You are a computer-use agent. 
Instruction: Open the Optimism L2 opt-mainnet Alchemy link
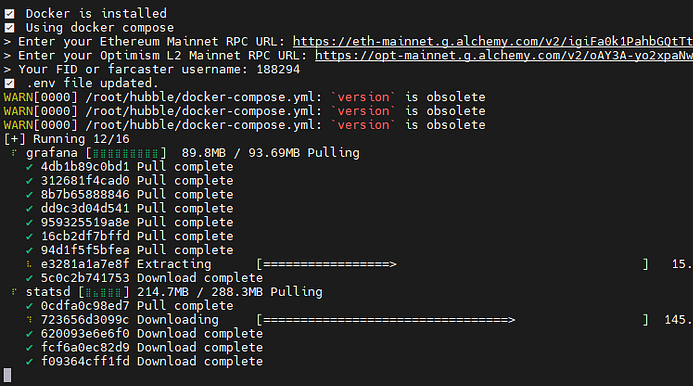click(x=504, y=56)
